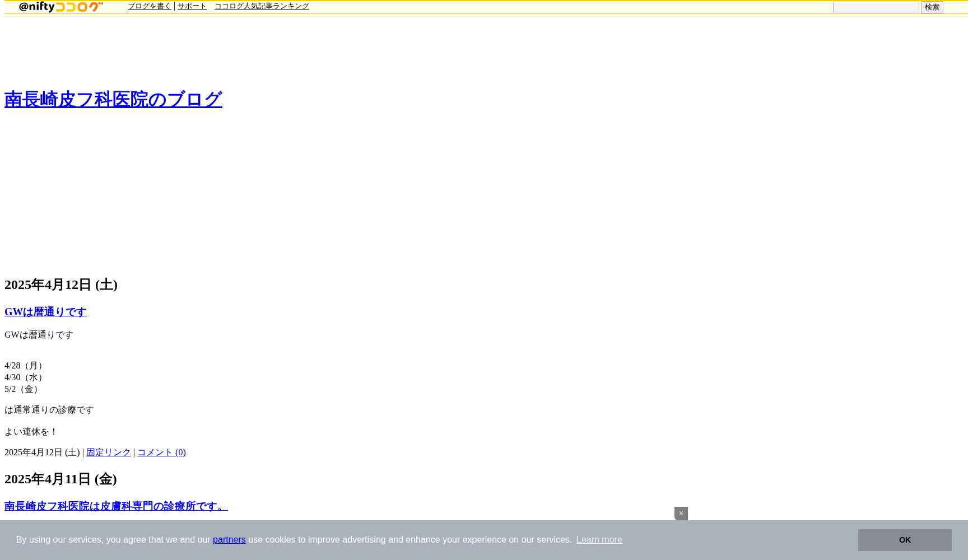Screen dimensions: 968x560
Task: Open the 固定リンク permalink
Action: pyautogui.click(x=108, y=452)
